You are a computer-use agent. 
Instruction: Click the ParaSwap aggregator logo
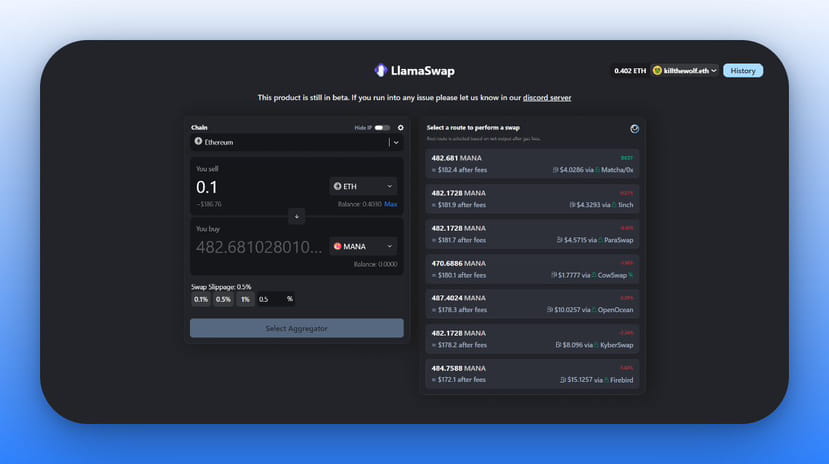coord(600,240)
